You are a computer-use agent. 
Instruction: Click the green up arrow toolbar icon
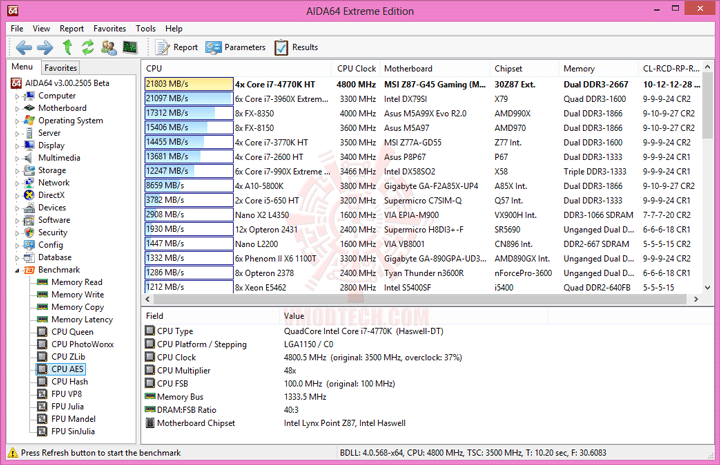click(x=68, y=47)
